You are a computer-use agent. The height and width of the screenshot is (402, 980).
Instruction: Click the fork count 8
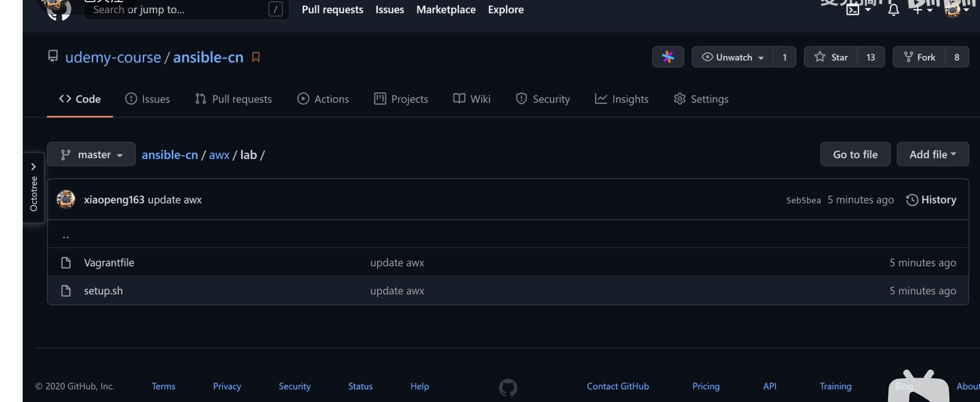[x=957, y=57]
